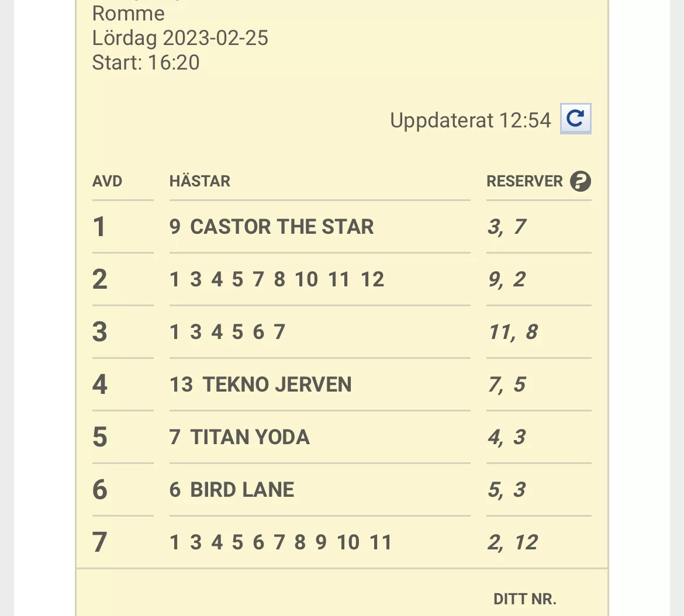Viewport: 684px width, 616px height.
Task: Open the help icon next to RESERVER
Action: coord(580,181)
